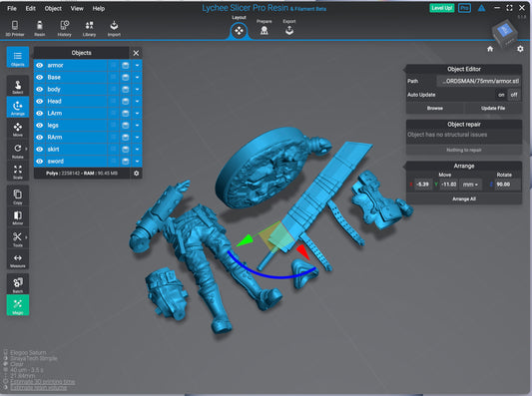Hide the sword object
The height and width of the screenshot is (396, 532).
[40, 162]
